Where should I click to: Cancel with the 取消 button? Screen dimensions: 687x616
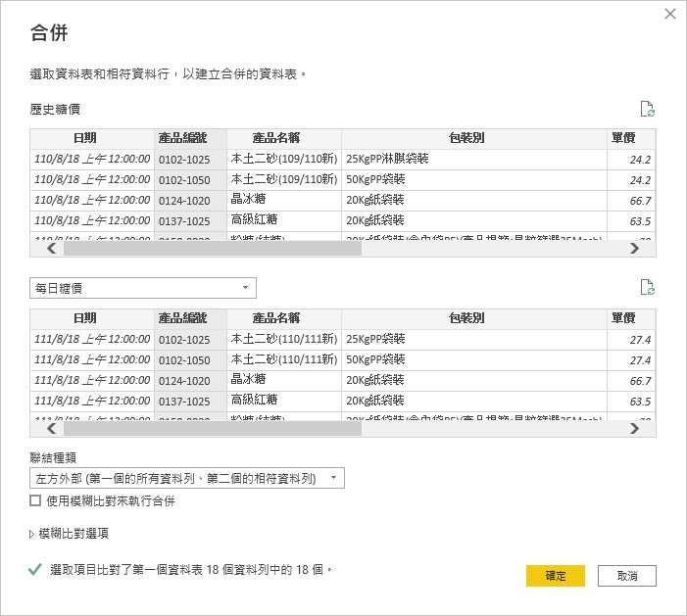point(627,575)
